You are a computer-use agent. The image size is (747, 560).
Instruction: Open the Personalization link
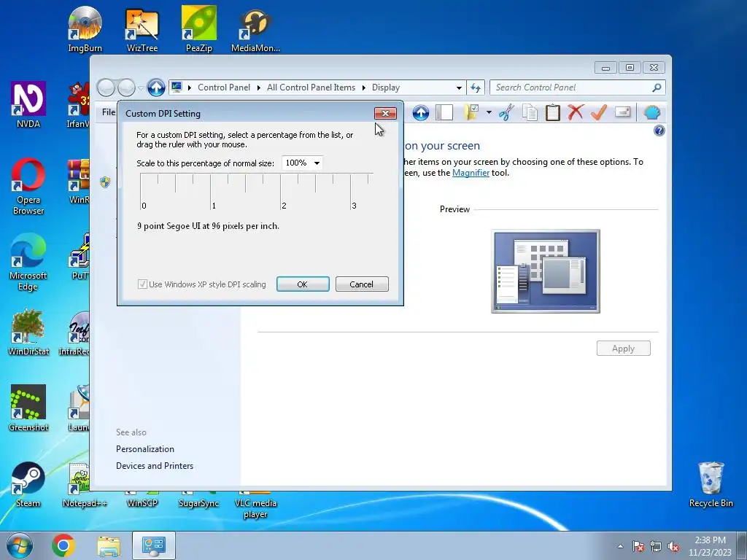(x=145, y=449)
